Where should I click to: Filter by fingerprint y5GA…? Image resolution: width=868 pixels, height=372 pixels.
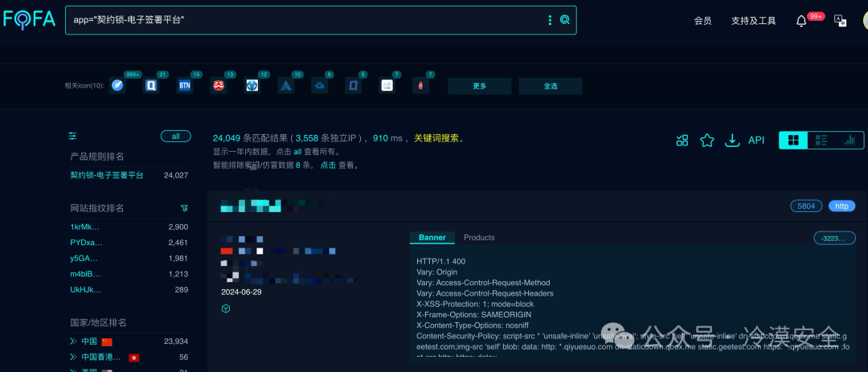click(x=84, y=258)
